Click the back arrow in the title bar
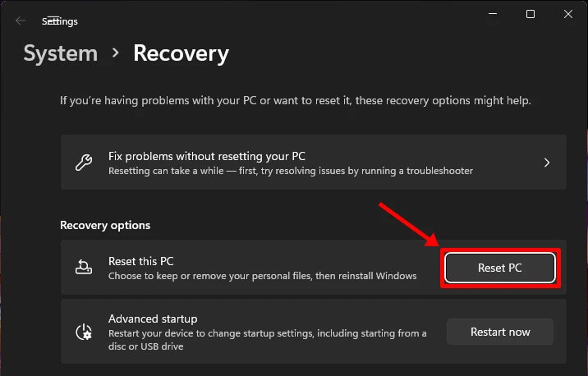The height and width of the screenshot is (376, 588). [x=21, y=21]
